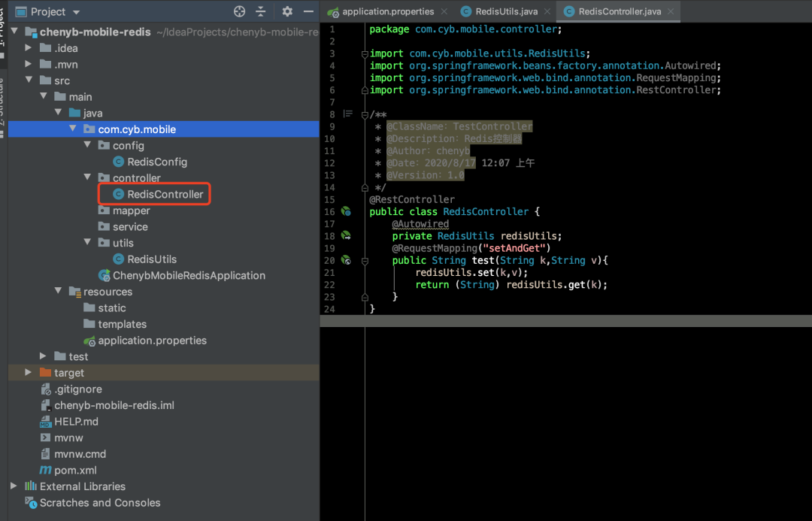Click the locate file crosshair icon
Screen dimensions: 812x521
coord(240,11)
